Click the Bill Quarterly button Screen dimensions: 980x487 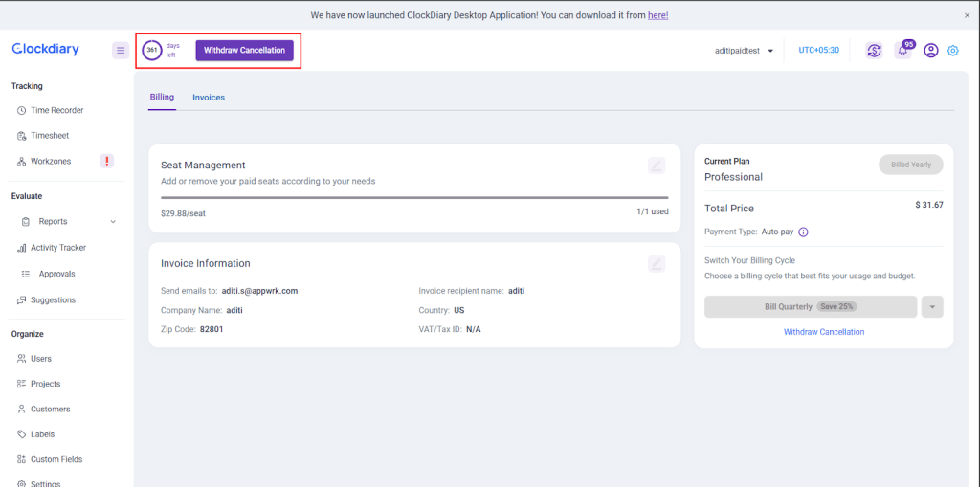tap(810, 307)
